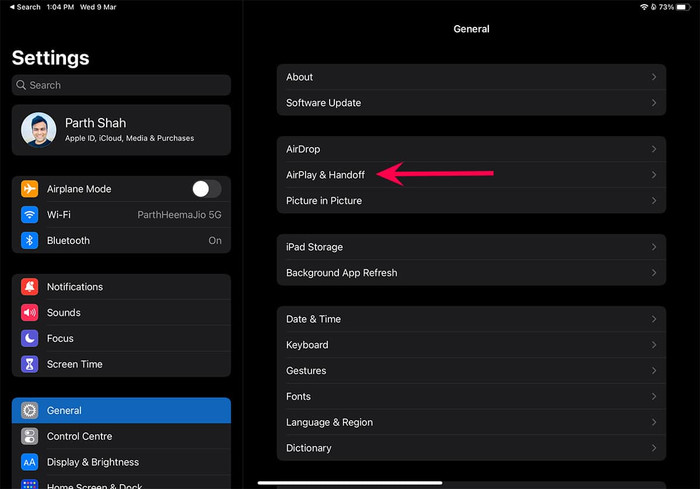Tap the chevron on Software Update row
Screen dimensions: 700x489
(654, 103)
